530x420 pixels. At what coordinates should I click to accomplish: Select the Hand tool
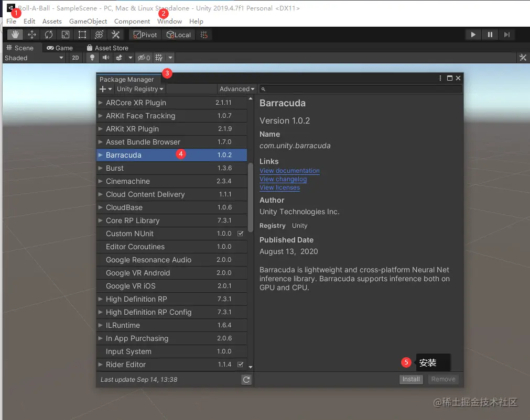(15, 35)
